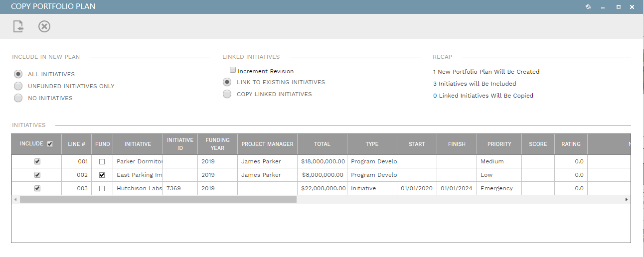Choose Unfunded Initiatives Only option
This screenshot has height=257, width=644.
click(18, 86)
